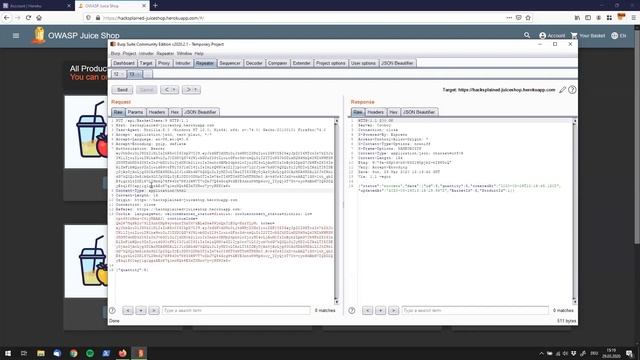Open the User options tab

363,63
